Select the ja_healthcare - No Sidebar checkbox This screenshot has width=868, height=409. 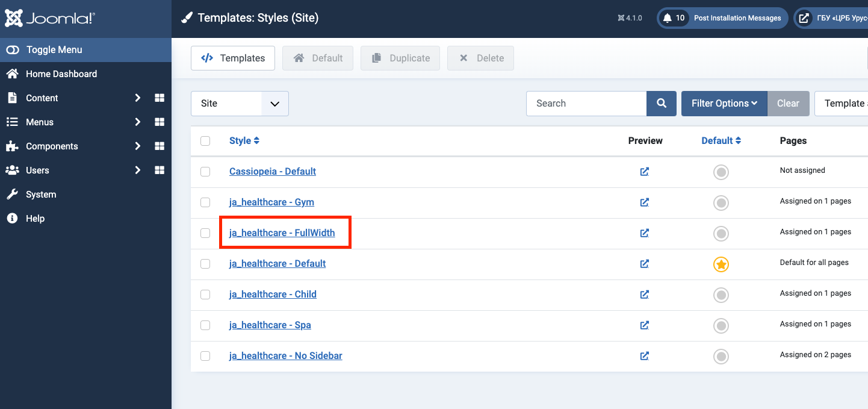pos(205,356)
